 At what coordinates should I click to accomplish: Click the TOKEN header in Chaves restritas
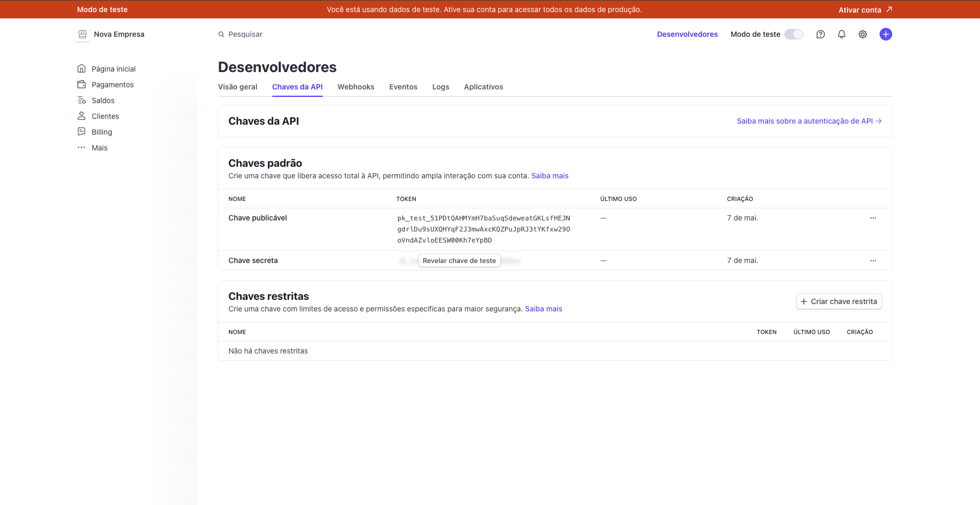pyautogui.click(x=767, y=332)
